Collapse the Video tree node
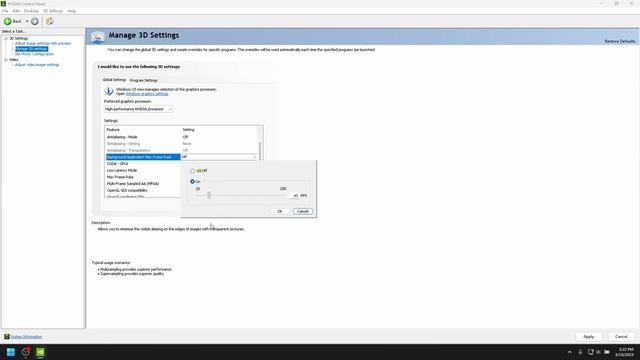This screenshot has width=640, height=360. pos(6,60)
